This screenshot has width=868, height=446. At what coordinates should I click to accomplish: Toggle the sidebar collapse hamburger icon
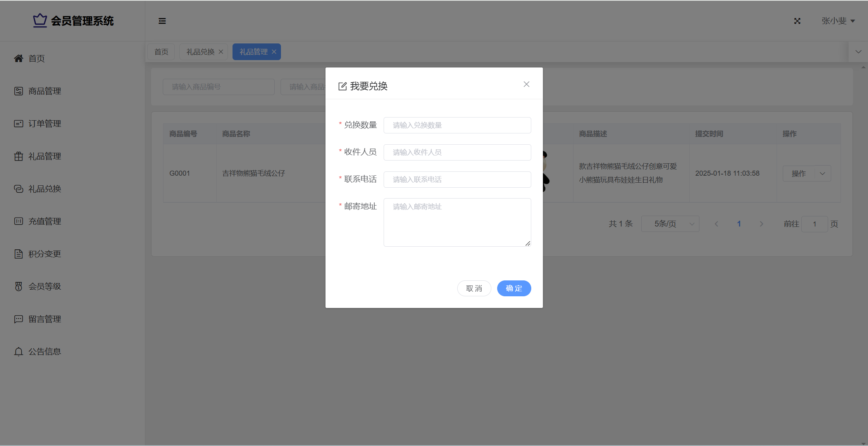162,21
